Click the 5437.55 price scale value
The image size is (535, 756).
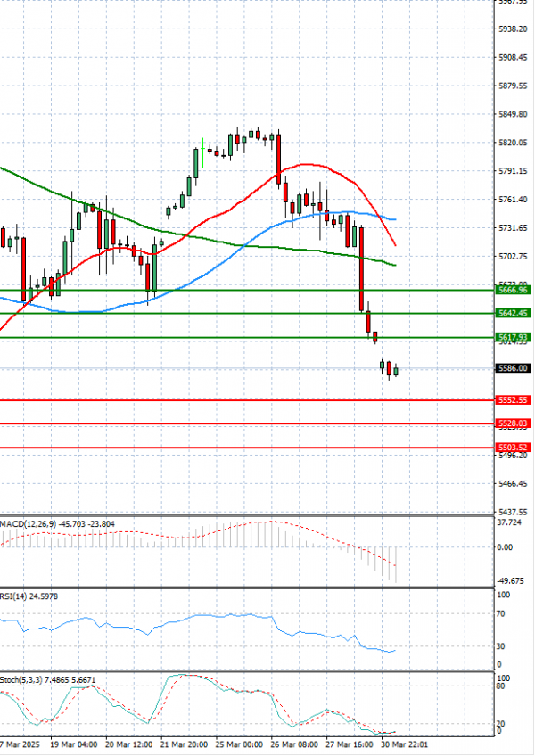(513, 512)
